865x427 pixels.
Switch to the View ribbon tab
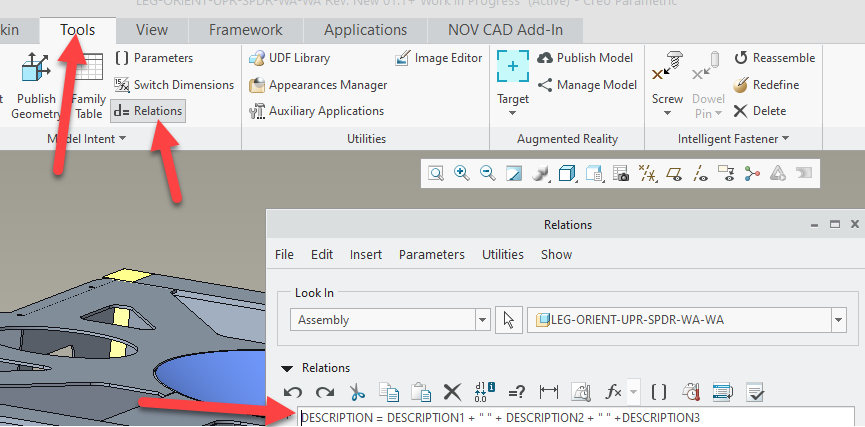pyautogui.click(x=152, y=30)
